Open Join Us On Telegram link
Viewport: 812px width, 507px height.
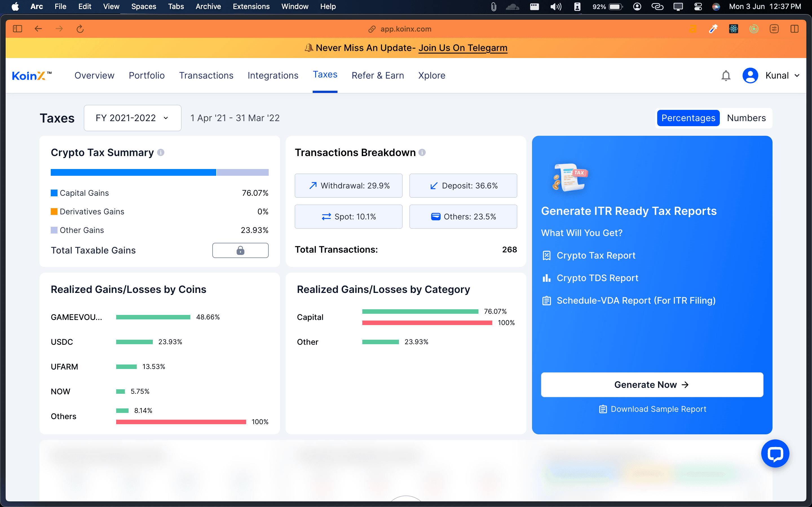point(463,48)
